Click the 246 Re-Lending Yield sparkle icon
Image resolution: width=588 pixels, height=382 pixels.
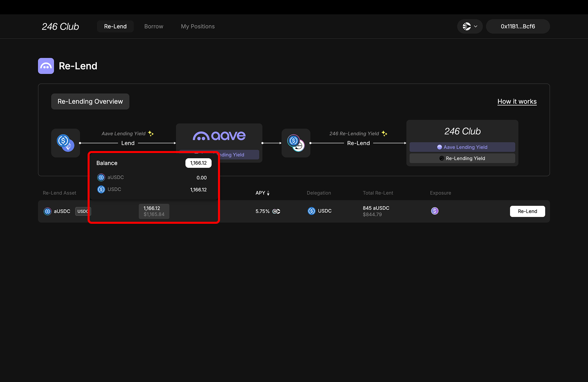tap(384, 133)
